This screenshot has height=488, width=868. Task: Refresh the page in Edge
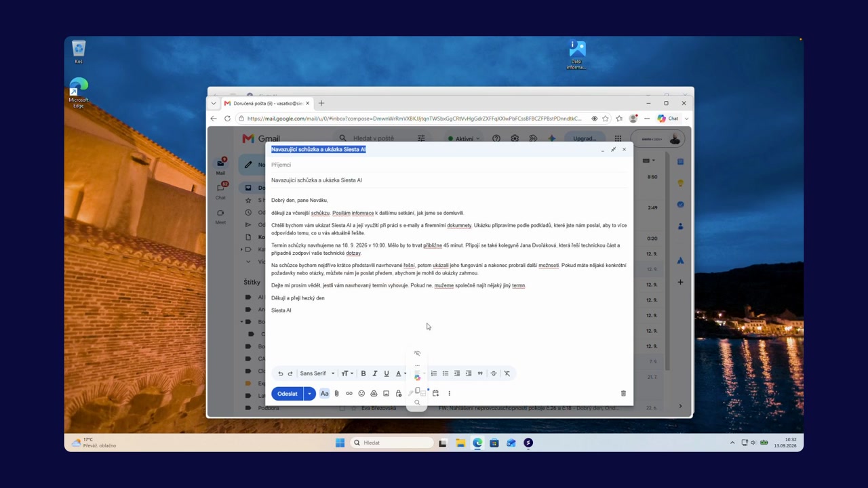tap(227, 119)
